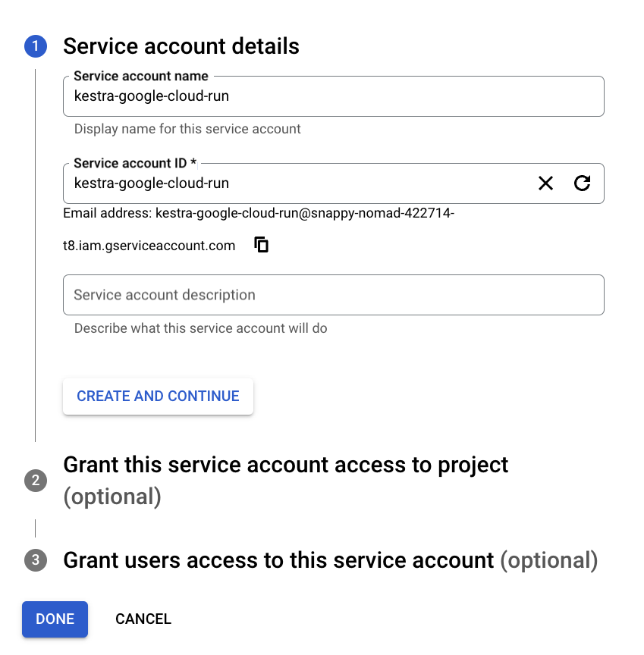Image resolution: width=644 pixels, height=655 pixels.
Task: Regenerate the Service account ID
Action: point(582,183)
